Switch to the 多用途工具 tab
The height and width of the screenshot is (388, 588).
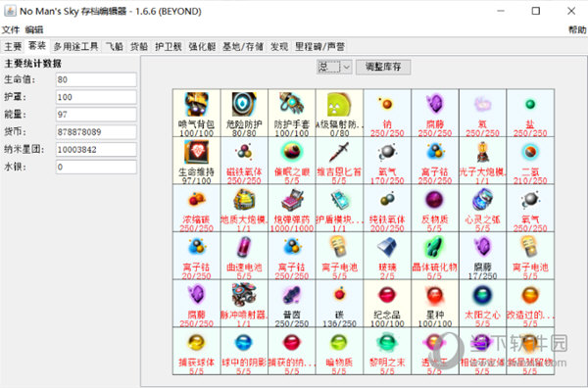point(75,46)
